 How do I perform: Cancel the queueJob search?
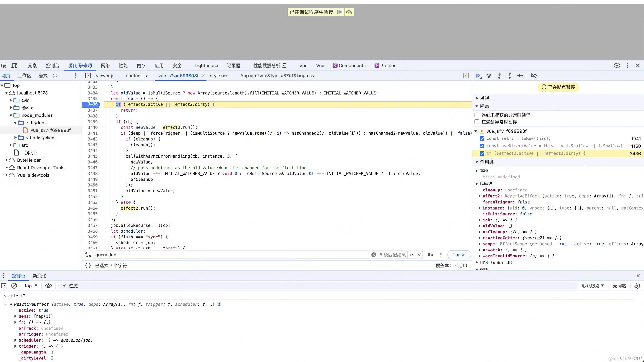point(459,255)
